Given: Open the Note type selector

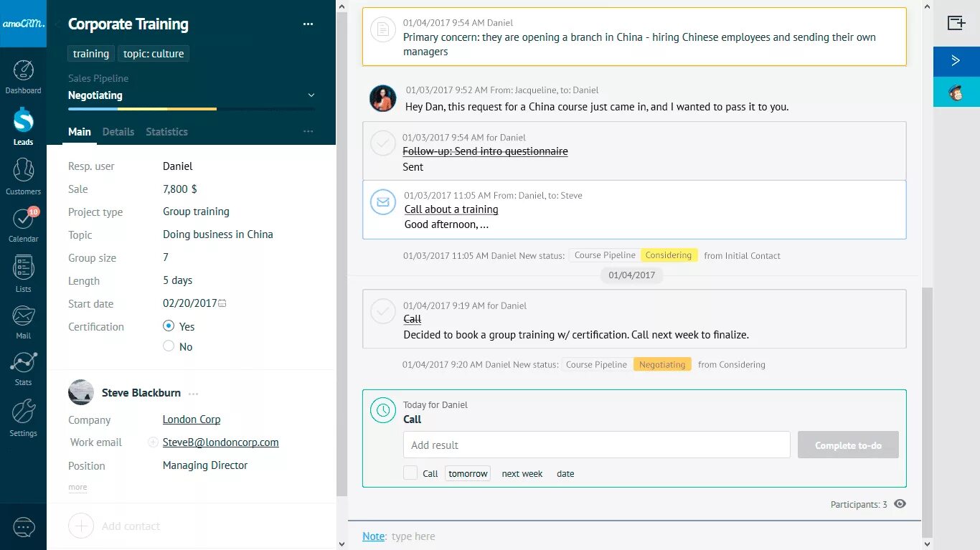Looking at the screenshot, I should [x=373, y=536].
